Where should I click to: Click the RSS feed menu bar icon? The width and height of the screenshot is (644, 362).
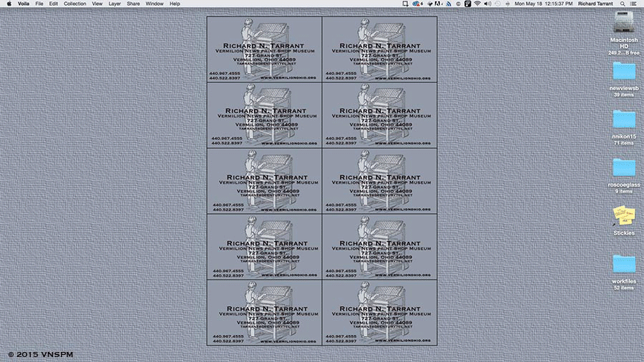tap(449, 4)
